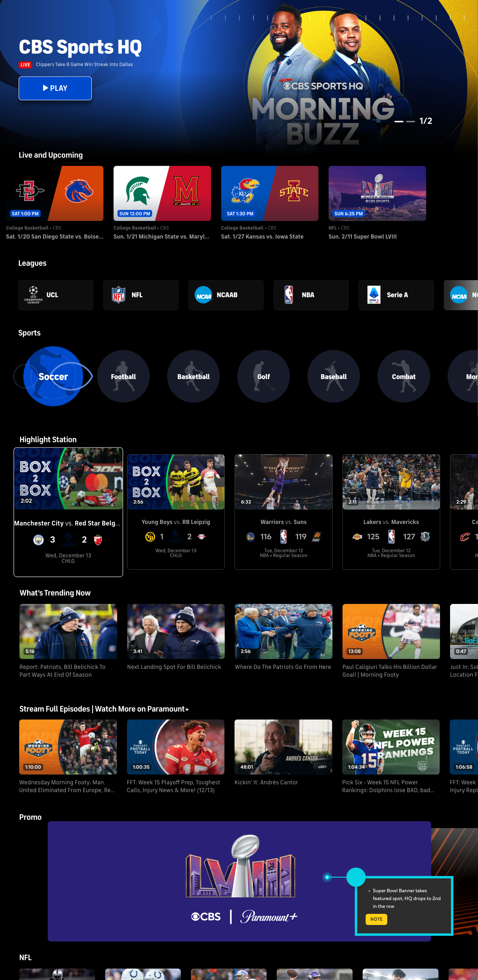Open San Diego State vs. Boise State game card
478x980 pixels.
coord(54,193)
